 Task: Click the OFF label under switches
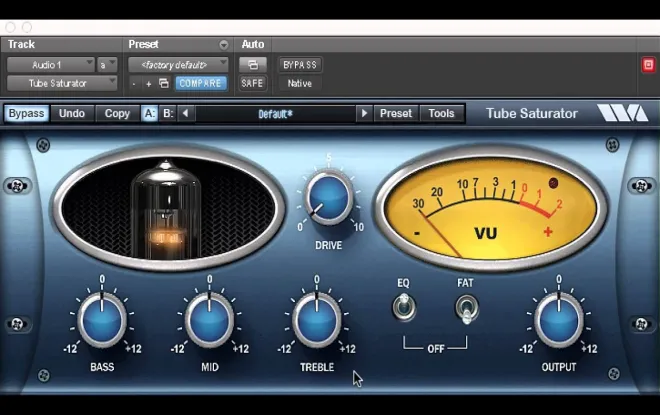[436, 349]
